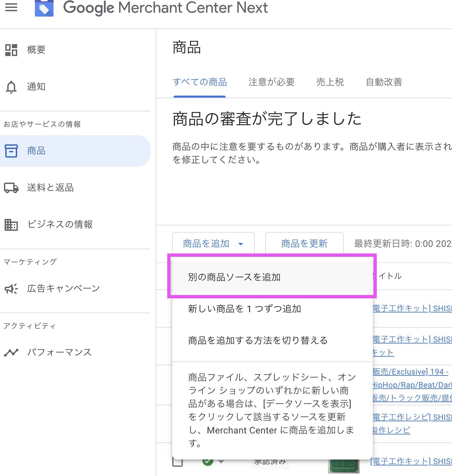Open 広告キャンペーン via the megaphone icon
This screenshot has width=452, height=476.
pyautogui.click(x=11, y=288)
